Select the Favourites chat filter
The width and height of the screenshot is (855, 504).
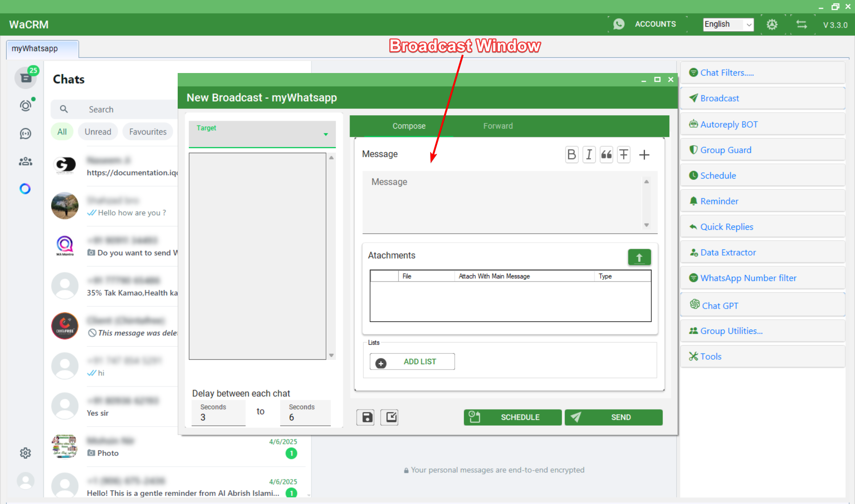(147, 132)
